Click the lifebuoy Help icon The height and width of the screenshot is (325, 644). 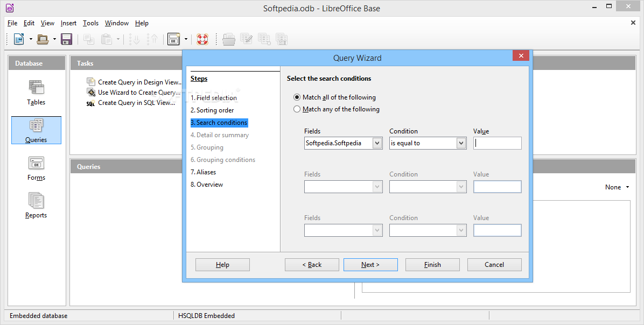tap(202, 39)
